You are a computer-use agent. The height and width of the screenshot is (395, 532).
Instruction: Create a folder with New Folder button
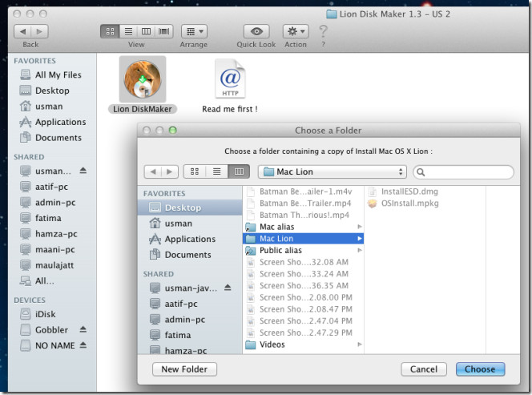click(184, 369)
